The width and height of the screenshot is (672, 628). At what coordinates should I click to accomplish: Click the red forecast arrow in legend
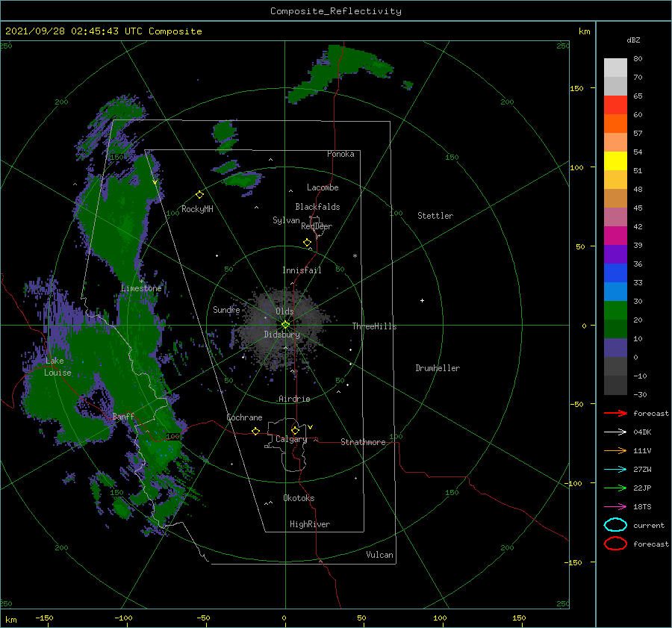(x=615, y=413)
